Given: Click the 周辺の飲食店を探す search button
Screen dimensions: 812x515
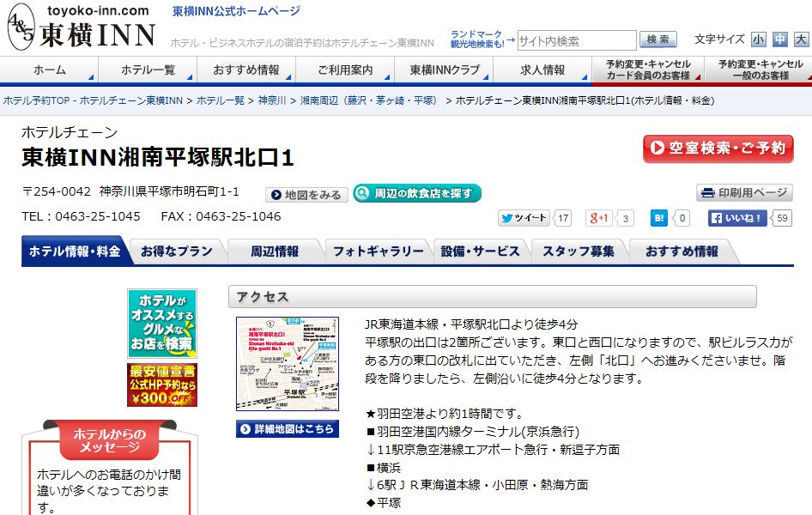Looking at the screenshot, I should click(x=417, y=193).
